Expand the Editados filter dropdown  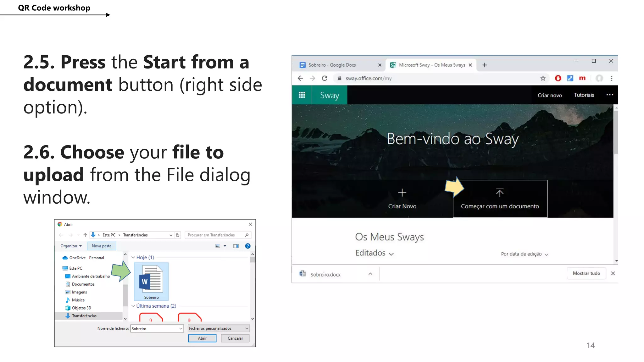(x=375, y=253)
